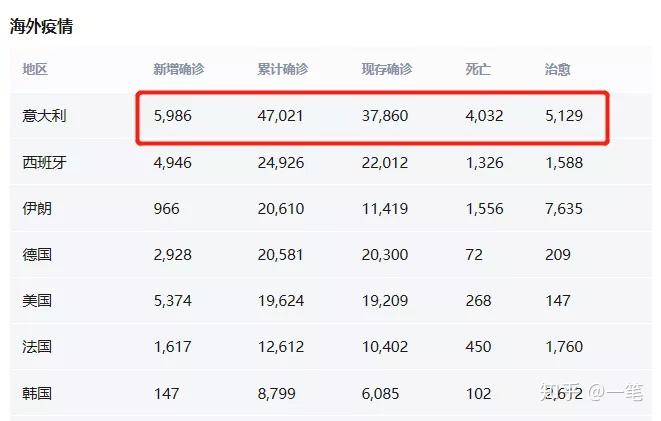Choose the 治愈 column header
This screenshot has height=421, width=661.
(x=558, y=69)
